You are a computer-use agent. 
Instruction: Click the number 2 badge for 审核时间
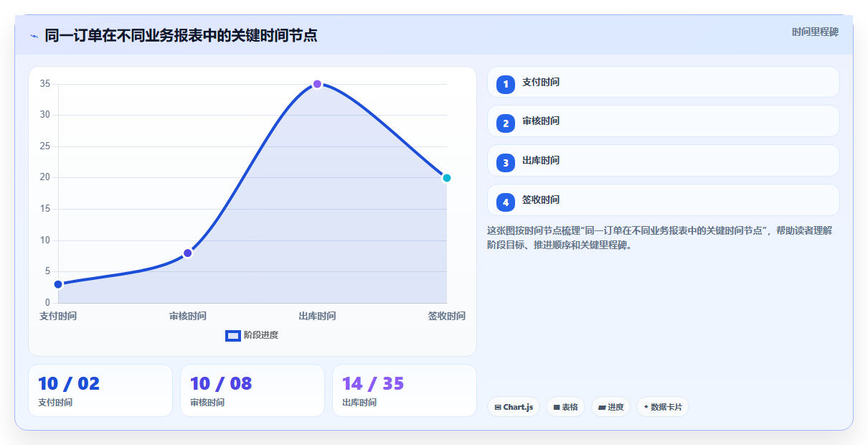click(506, 123)
